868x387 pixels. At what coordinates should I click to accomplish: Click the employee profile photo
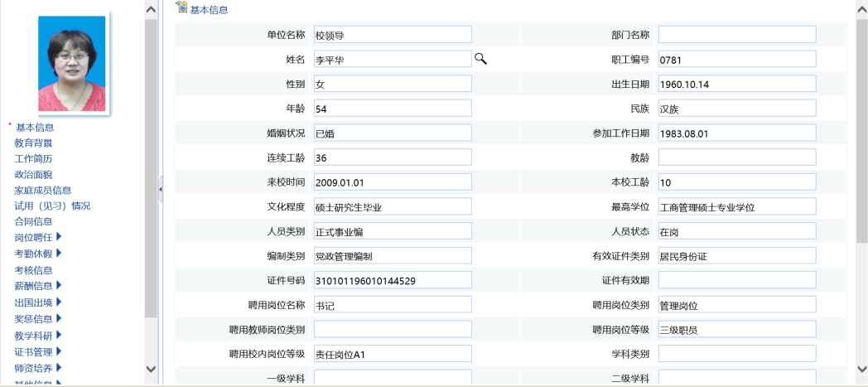click(71, 64)
